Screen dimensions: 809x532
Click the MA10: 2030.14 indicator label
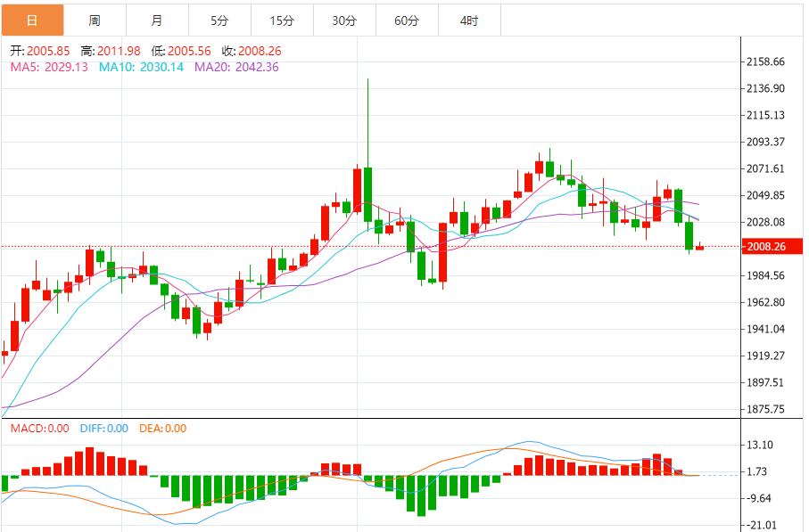pos(141,67)
